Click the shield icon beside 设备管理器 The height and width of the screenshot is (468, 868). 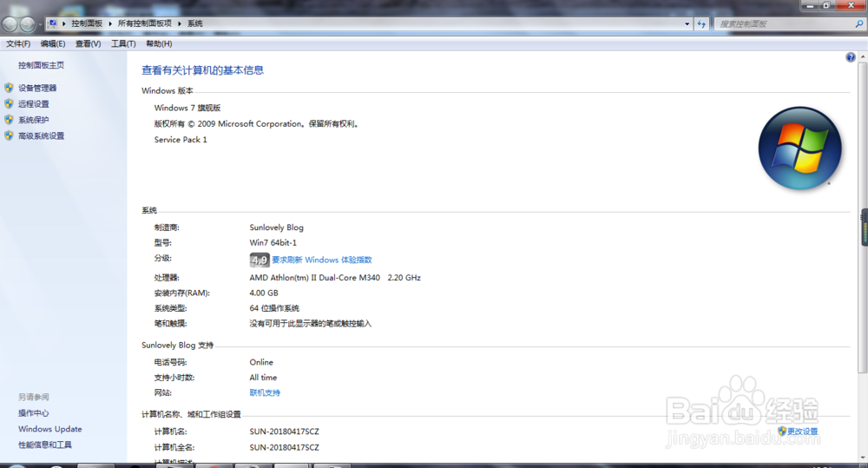tap(9, 88)
